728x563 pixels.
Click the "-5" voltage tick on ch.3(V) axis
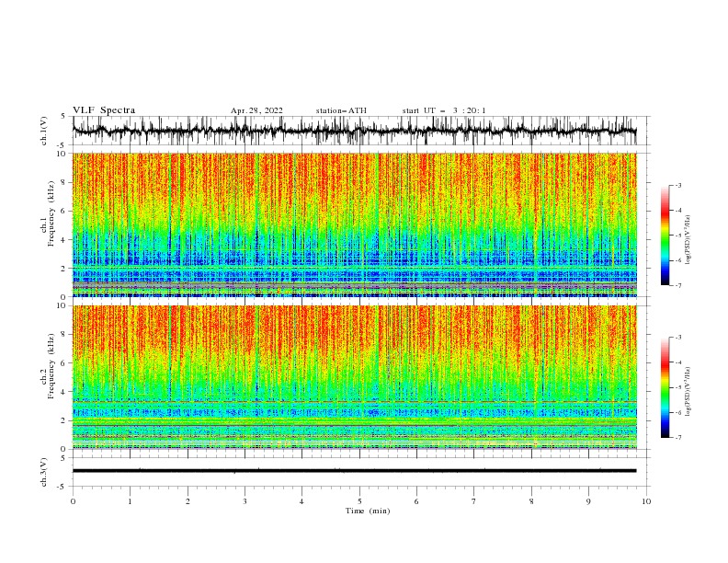(63, 487)
